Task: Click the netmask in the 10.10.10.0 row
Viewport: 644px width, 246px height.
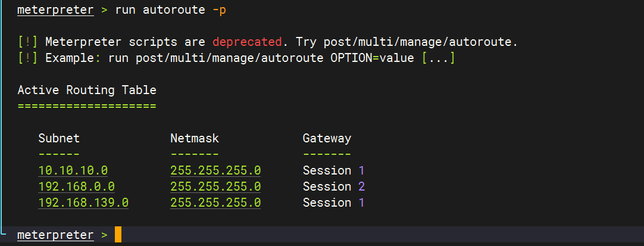Action: (215, 170)
